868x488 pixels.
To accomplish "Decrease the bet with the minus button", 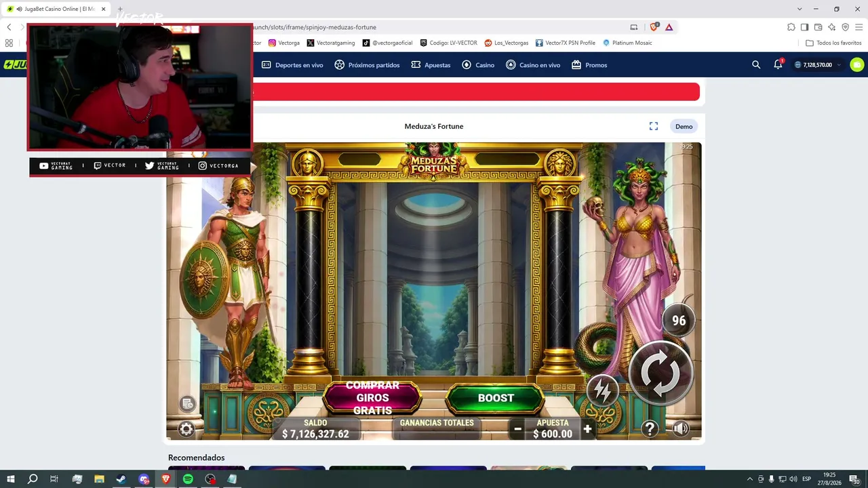I will [517, 428].
